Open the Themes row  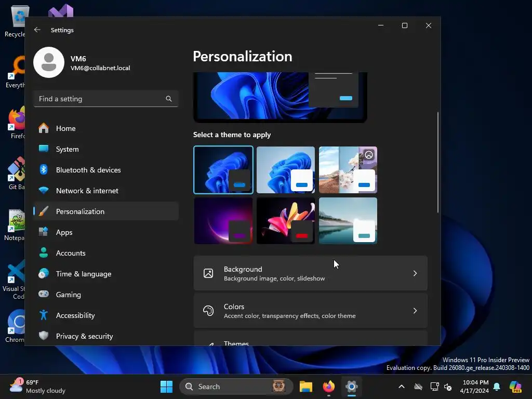tap(310, 339)
